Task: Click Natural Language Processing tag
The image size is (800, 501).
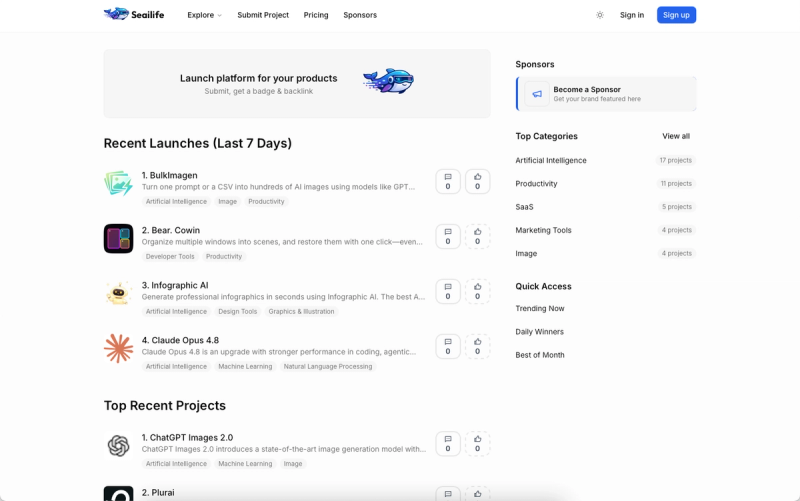Action: coord(328,367)
